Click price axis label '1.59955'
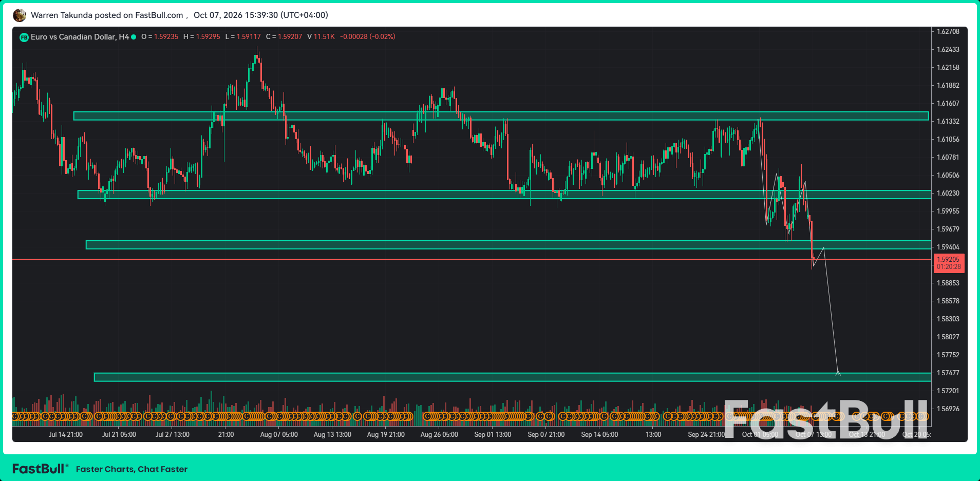Image resolution: width=980 pixels, height=481 pixels. [x=948, y=211]
